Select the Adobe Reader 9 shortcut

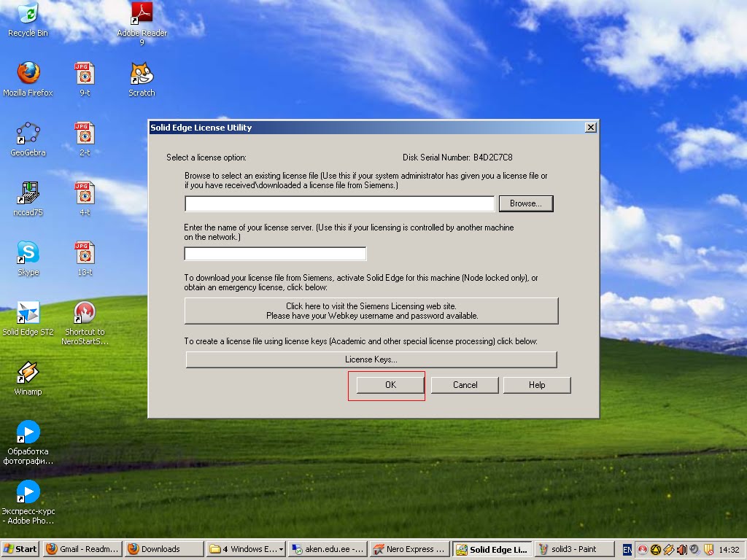pos(142,23)
